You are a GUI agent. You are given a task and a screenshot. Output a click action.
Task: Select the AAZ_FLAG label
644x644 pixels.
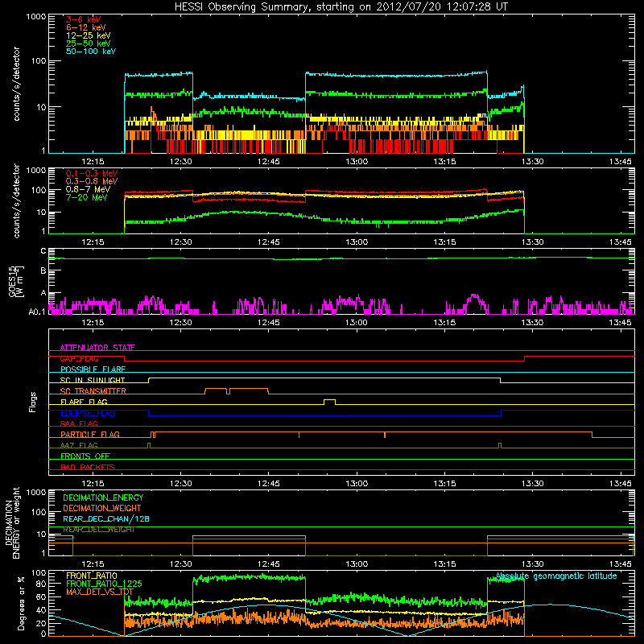coord(79,445)
